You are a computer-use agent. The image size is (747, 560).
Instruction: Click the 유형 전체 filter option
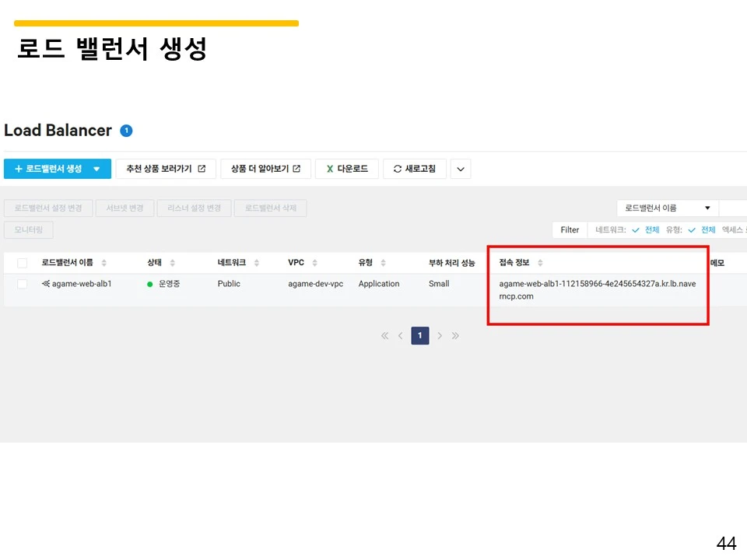click(x=704, y=229)
